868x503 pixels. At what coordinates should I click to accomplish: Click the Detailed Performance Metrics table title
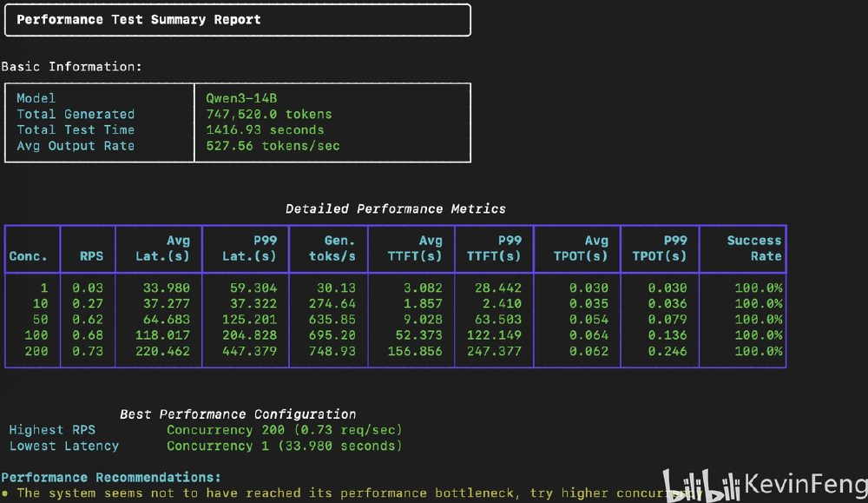coord(395,208)
